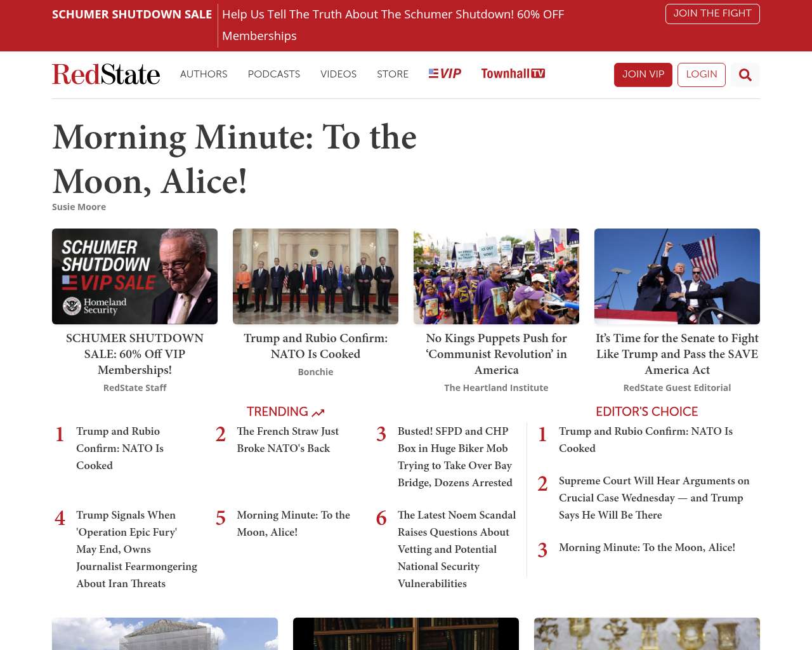The image size is (812, 650).
Task: Open the Townhall TV logo link
Action: click(513, 74)
